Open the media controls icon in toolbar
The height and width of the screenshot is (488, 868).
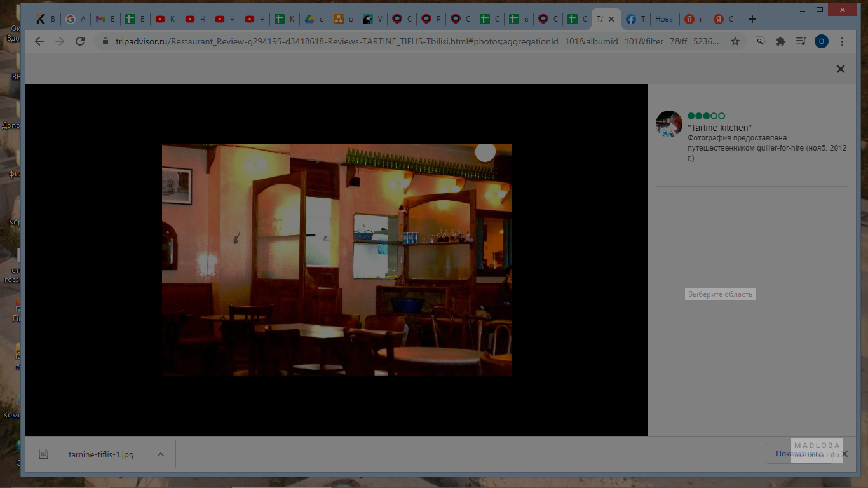pos(801,41)
